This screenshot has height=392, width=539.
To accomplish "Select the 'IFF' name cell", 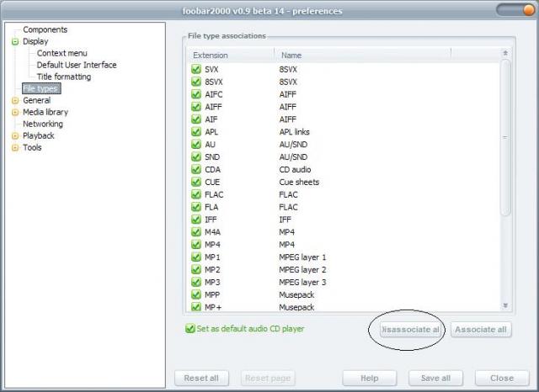I will click(285, 220).
